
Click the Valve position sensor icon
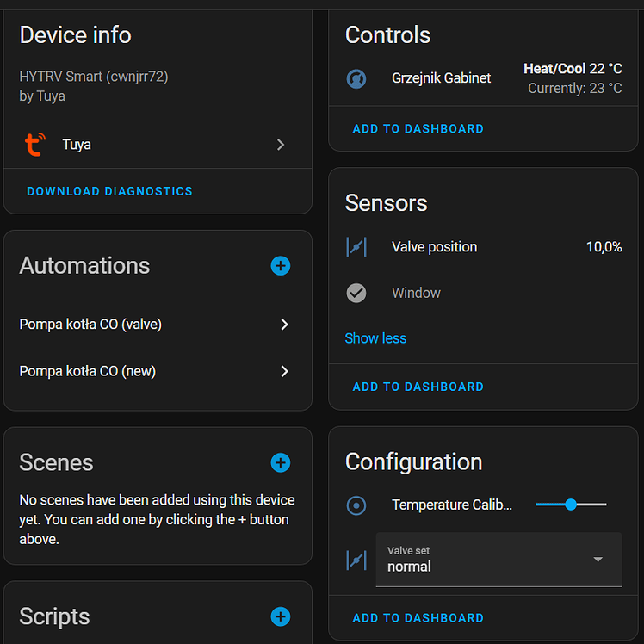point(356,247)
